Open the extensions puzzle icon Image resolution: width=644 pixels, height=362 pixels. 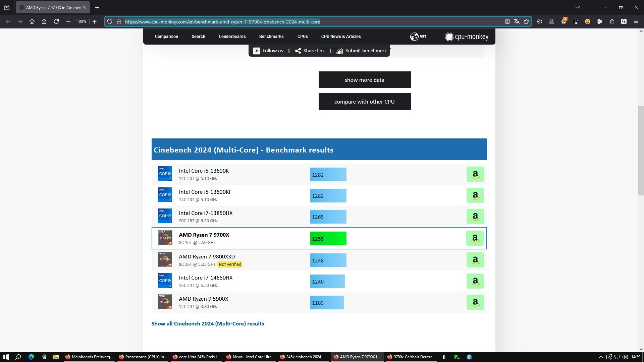(x=612, y=21)
